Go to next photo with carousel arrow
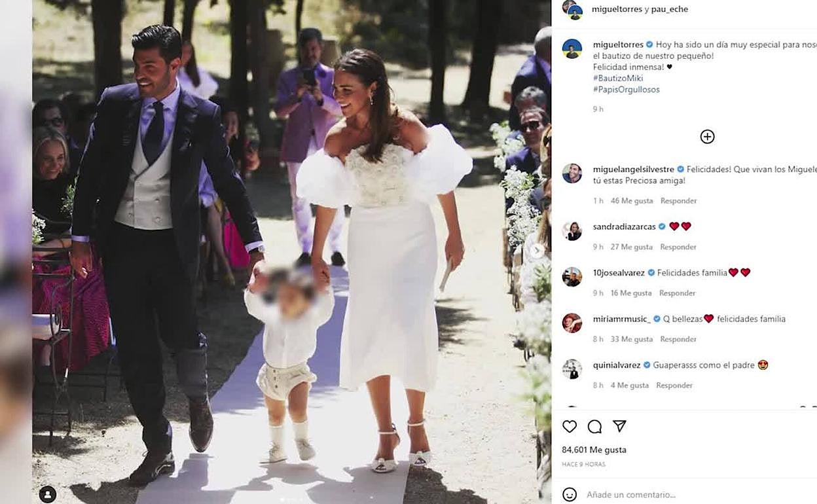817x504 pixels. (537, 251)
